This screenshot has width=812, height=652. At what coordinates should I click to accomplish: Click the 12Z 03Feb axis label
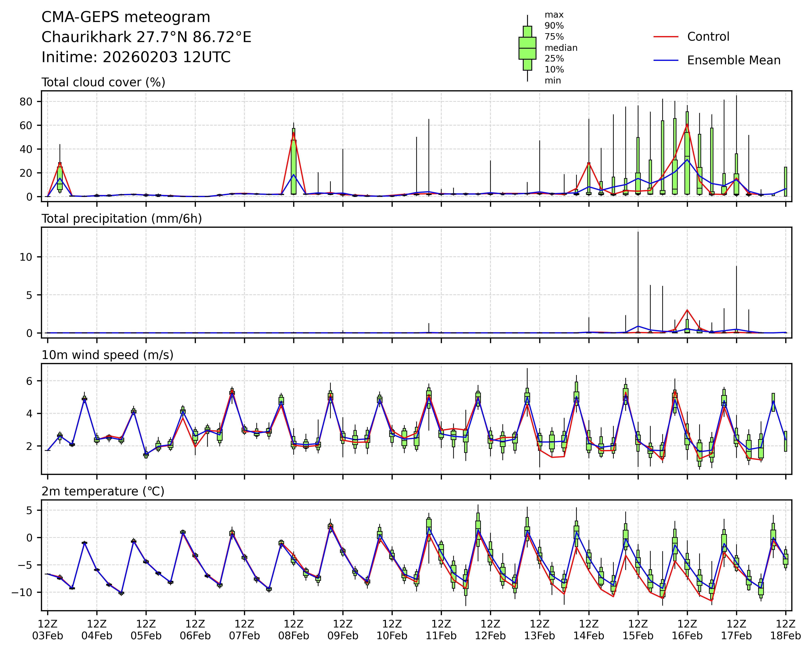(x=47, y=630)
